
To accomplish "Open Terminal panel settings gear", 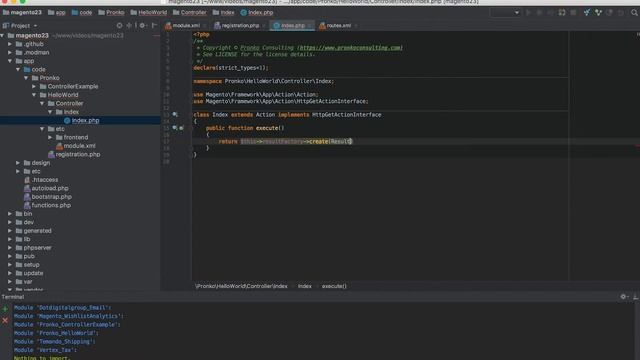I will point(623,297).
